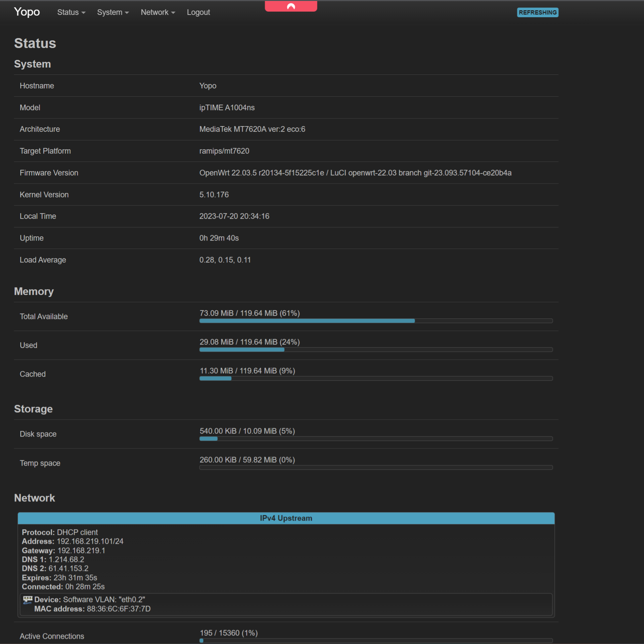
Task: Select Connected value 0h 28m 25s
Action: point(85,586)
